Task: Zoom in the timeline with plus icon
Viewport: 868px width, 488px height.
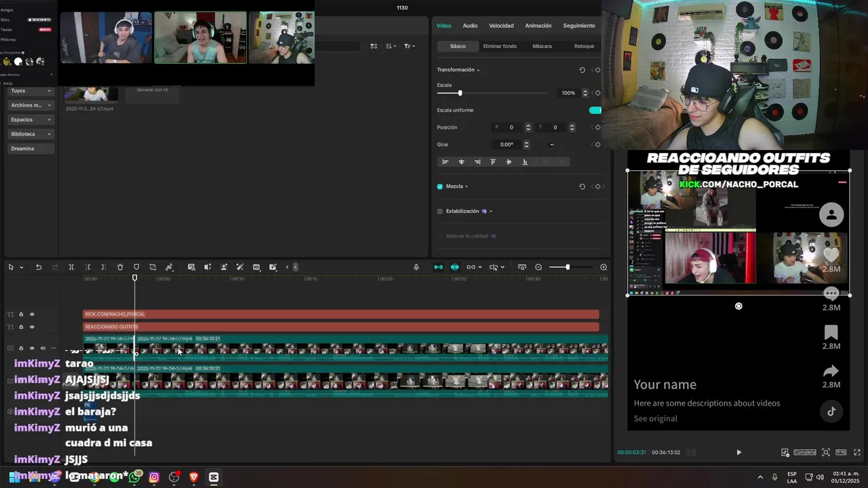Action: [x=604, y=267]
